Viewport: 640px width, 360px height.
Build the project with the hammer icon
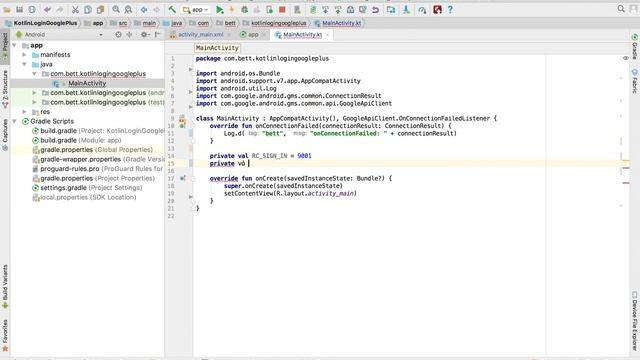[172, 9]
